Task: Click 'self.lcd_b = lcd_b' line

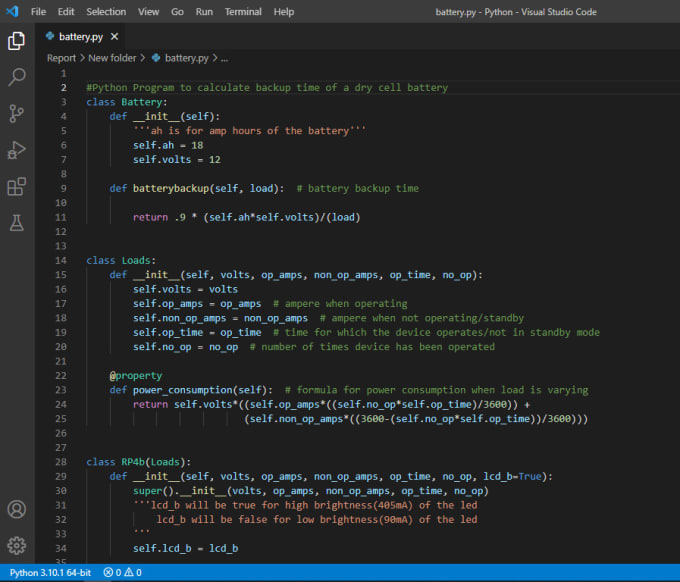Action: pos(185,548)
